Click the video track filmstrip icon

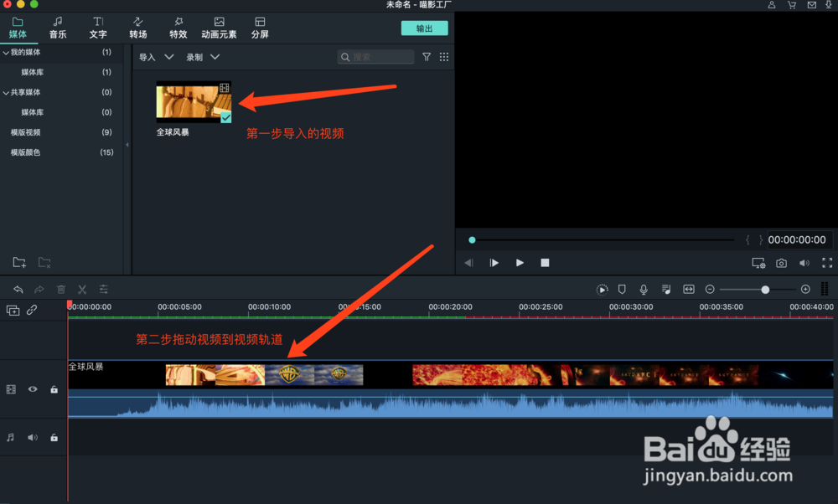click(x=11, y=389)
